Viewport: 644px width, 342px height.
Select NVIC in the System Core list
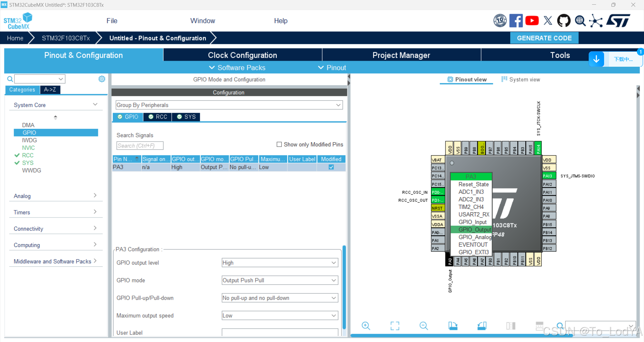point(29,148)
